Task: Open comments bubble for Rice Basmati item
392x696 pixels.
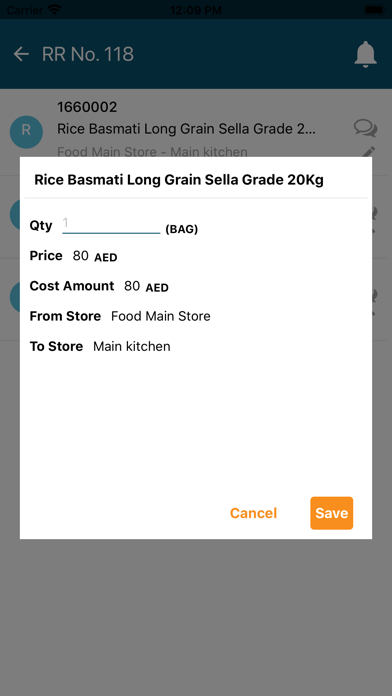Action: point(365,128)
